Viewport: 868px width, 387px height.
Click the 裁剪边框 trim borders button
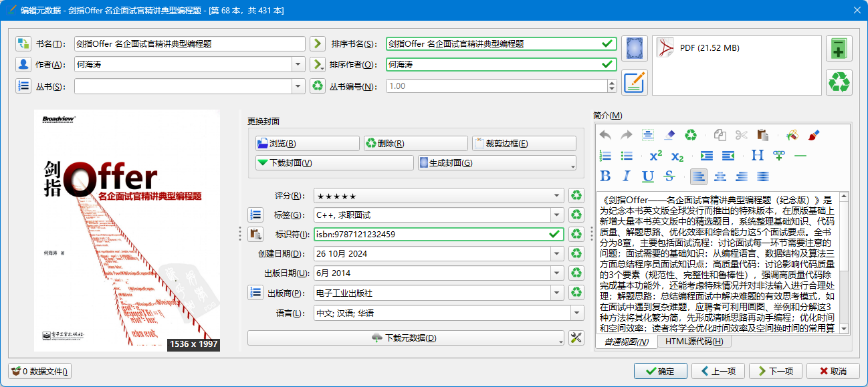point(524,144)
